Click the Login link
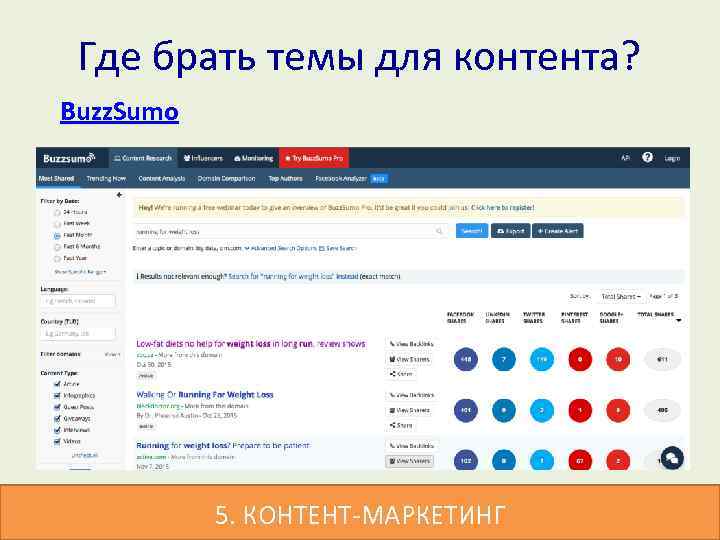Screen dimensions: 720x540 (x=672, y=158)
